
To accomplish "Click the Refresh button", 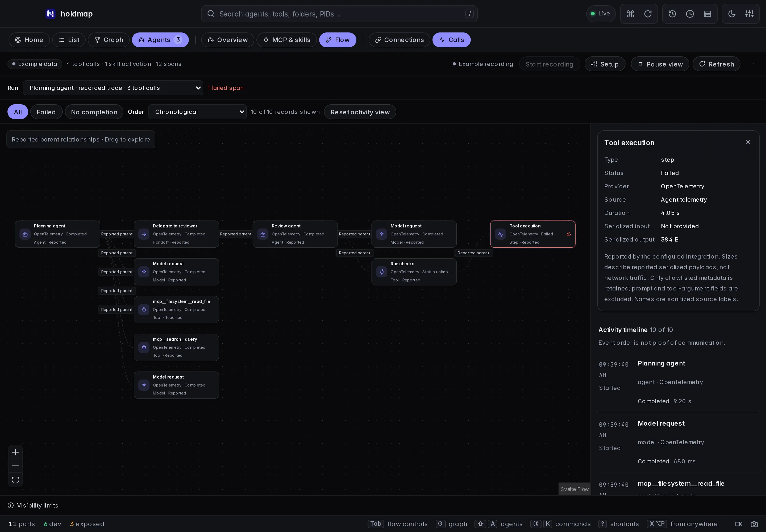I will (716, 64).
